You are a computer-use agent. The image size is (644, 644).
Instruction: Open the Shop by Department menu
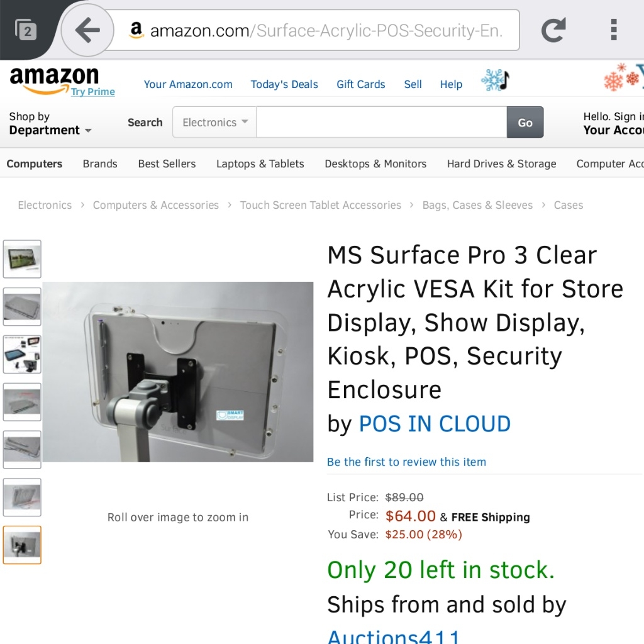pos(50,123)
